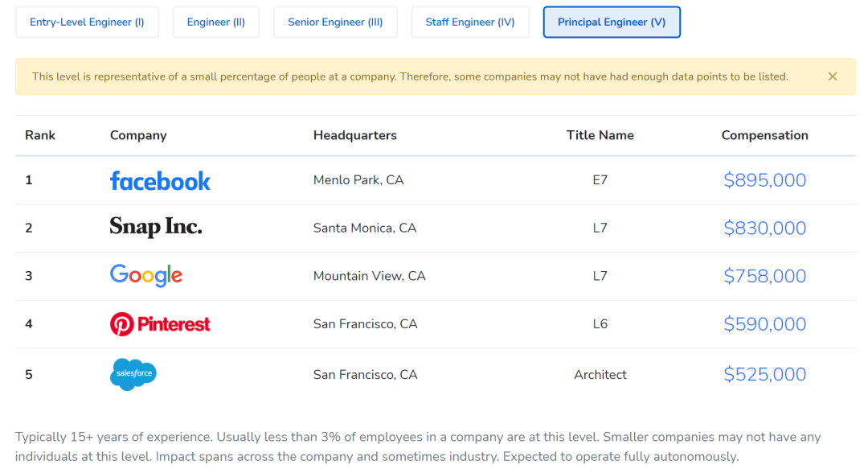Click the Compensation column header
The width and height of the screenshot is (868, 469).
[x=764, y=135]
